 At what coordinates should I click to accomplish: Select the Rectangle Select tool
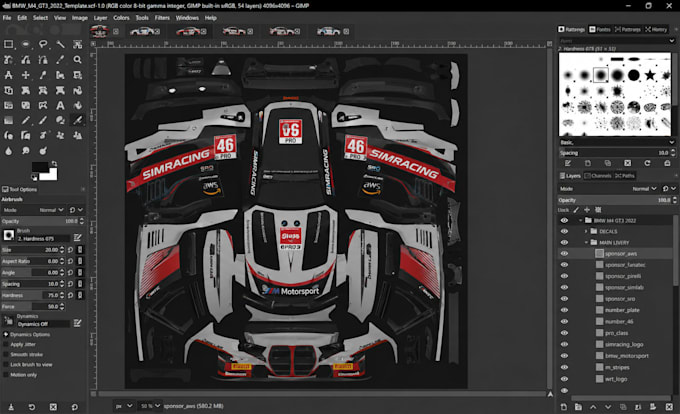[8, 44]
